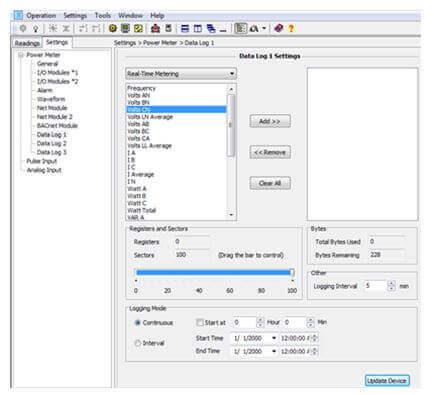The height and width of the screenshot is (395, 434).
Task: Open the Window menu
Action: coord(130,16)
